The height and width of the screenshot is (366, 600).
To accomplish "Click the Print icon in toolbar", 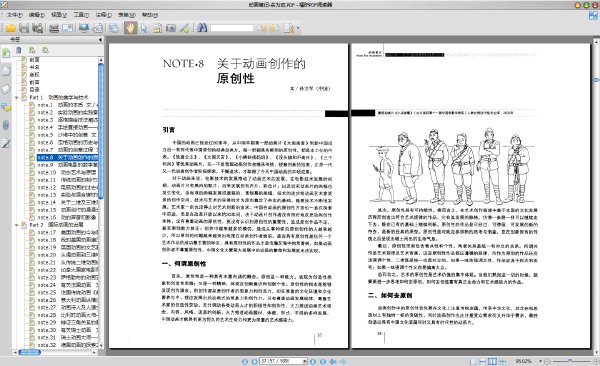I will pos(54,28).
